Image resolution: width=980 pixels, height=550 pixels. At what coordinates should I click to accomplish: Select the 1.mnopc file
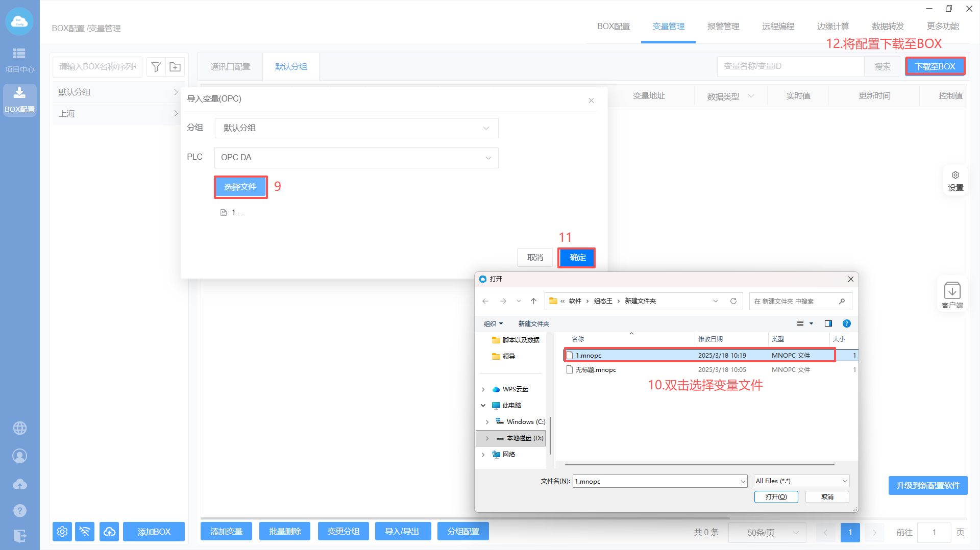[589, 356]
